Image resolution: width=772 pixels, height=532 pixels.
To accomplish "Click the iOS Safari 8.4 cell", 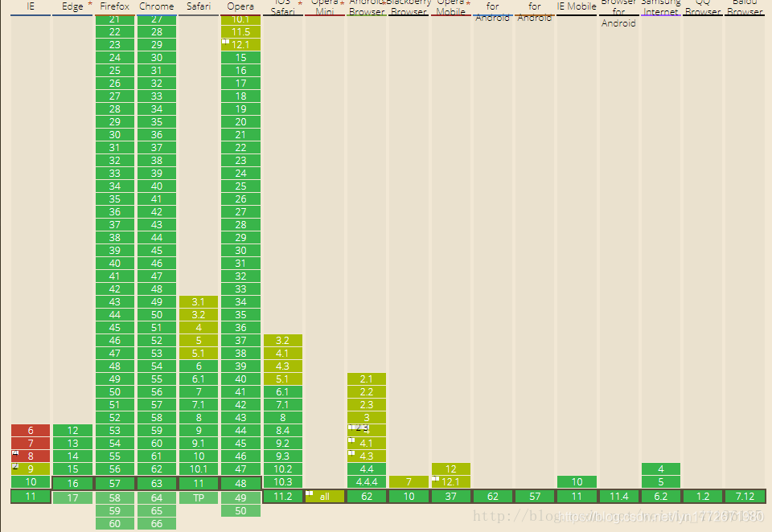I will pyautogui.click(x=282, y=430).
